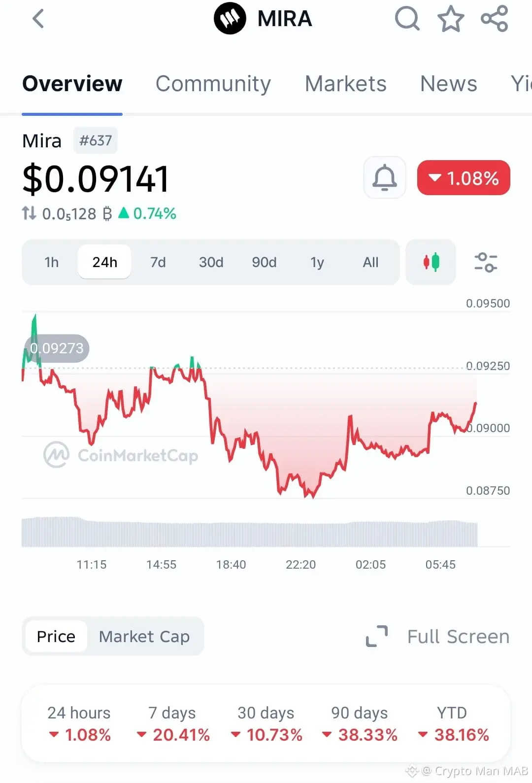
Task: Add MIRA to watchlist with star icon
Action: [x=451, y=19]
